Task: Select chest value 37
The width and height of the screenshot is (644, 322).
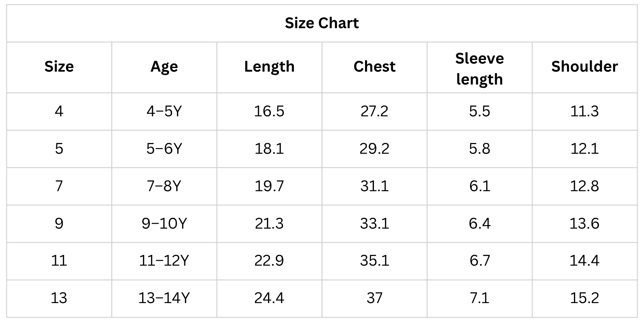Action: [374, 298]
